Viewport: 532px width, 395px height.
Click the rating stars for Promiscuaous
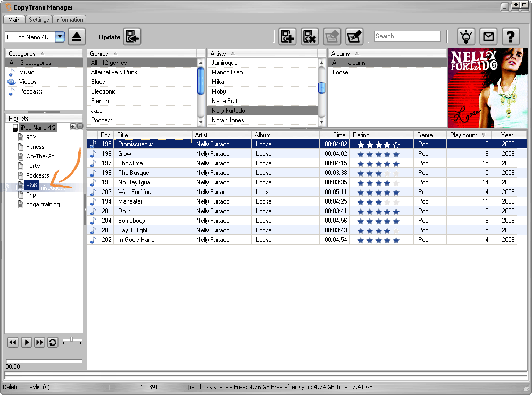pyautogui.click(x=378, y=145)
